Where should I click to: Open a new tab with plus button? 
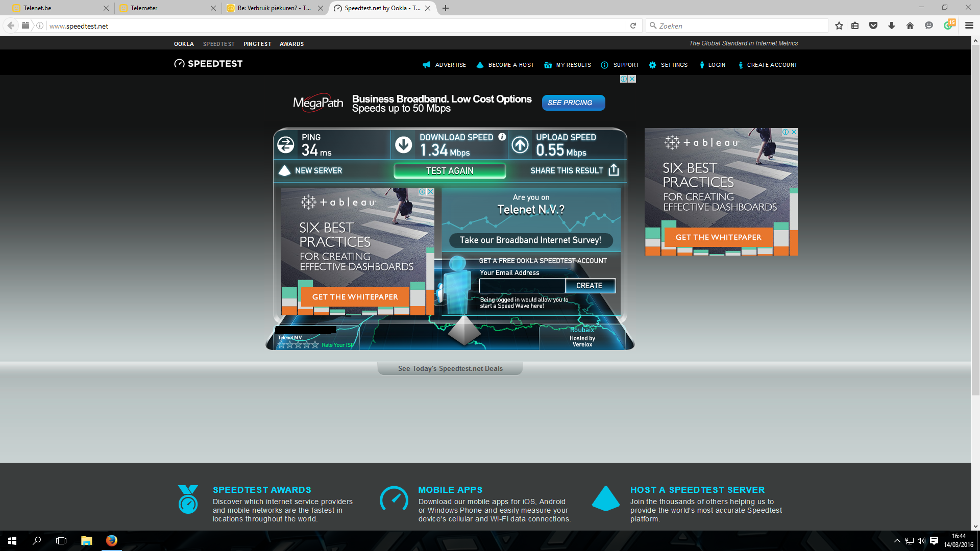(x=446, y=8)
